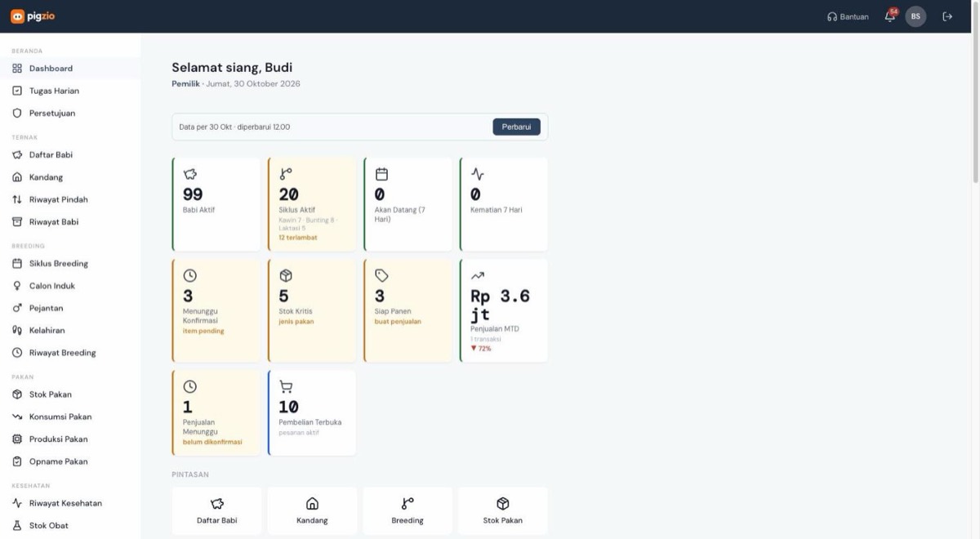Click the Riwayat Babi archive icon
This screenshot has width=980, height=539.
coord(17,222)
